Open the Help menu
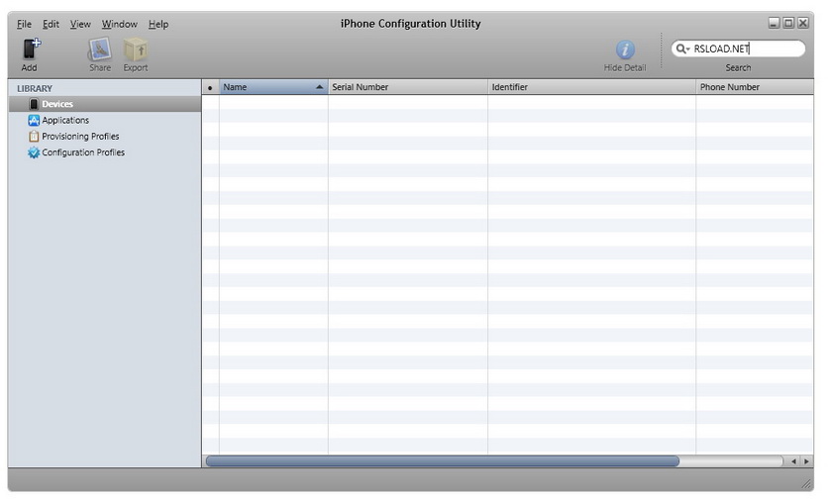The width and height of the screenshot is (832, 504). 158,24
